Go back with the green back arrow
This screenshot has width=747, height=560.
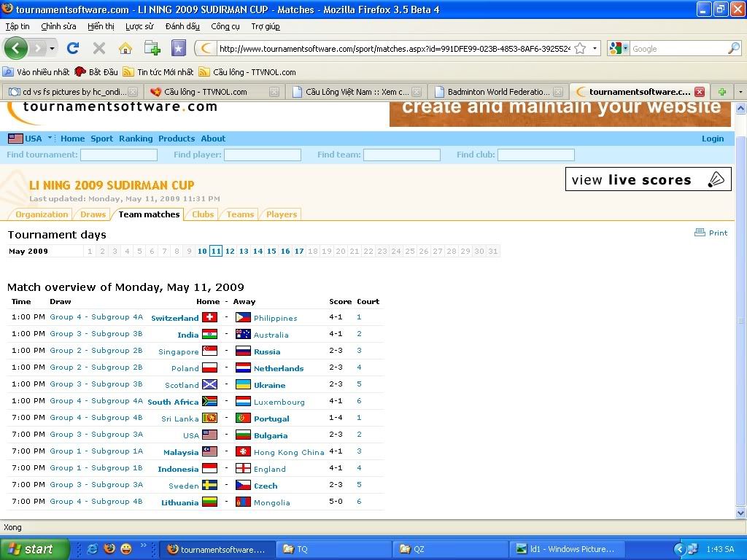(16, 48)
